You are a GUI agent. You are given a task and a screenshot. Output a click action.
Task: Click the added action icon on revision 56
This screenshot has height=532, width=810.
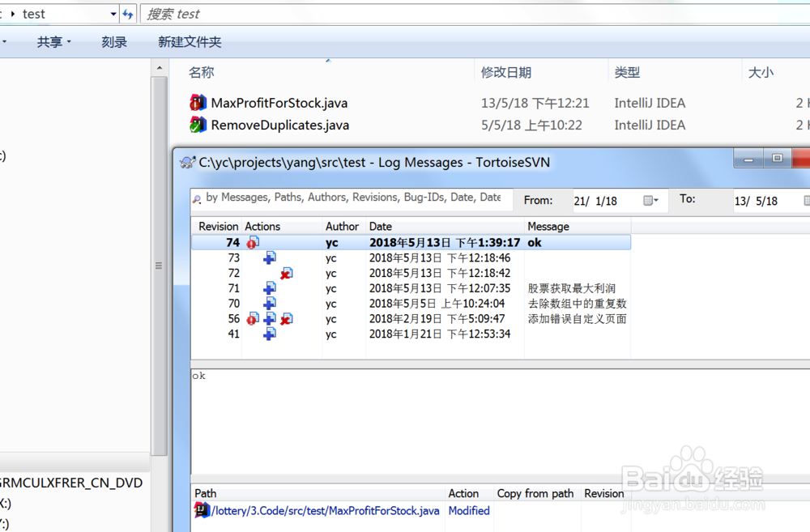(x=270, y=318)
